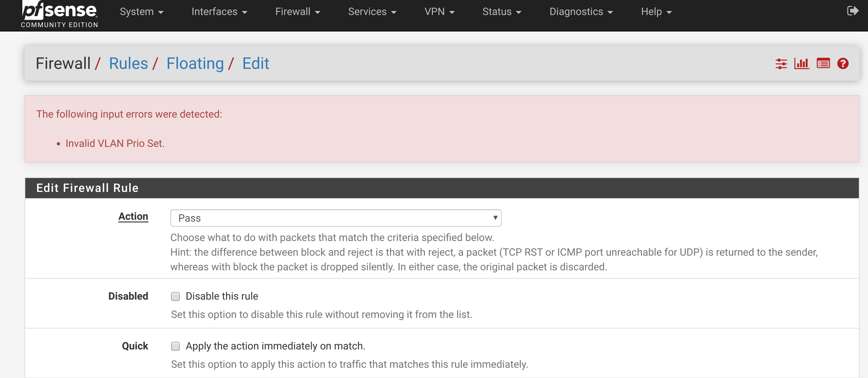Open related settings sliders icon
Image resolution: width=868 pixels, height=378 pixels.
(x=781, y=64)
